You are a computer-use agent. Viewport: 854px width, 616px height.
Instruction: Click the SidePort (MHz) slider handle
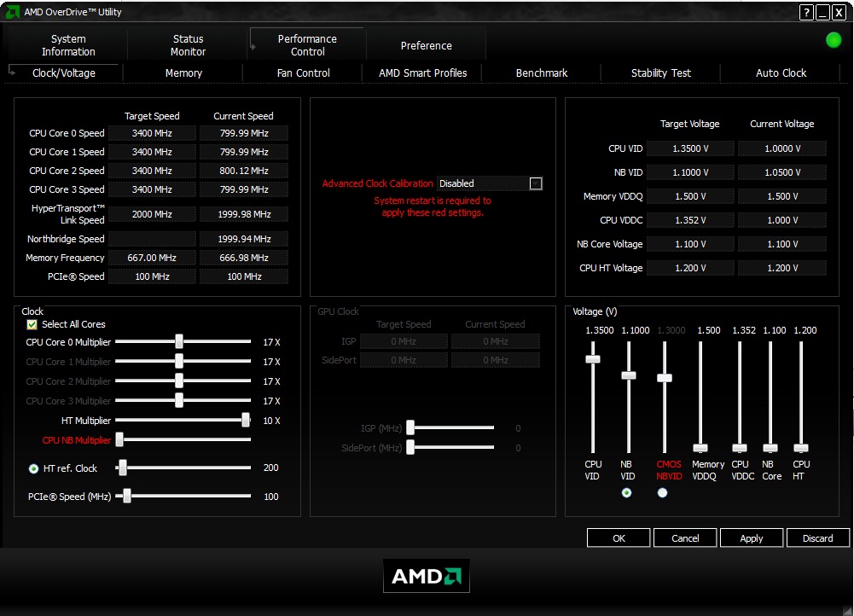pos(410,448)
